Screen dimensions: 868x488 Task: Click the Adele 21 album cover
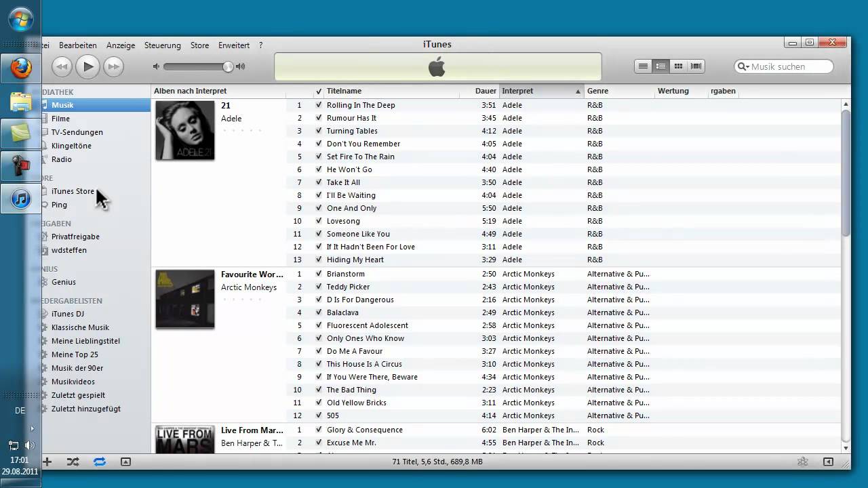point(185,130)
